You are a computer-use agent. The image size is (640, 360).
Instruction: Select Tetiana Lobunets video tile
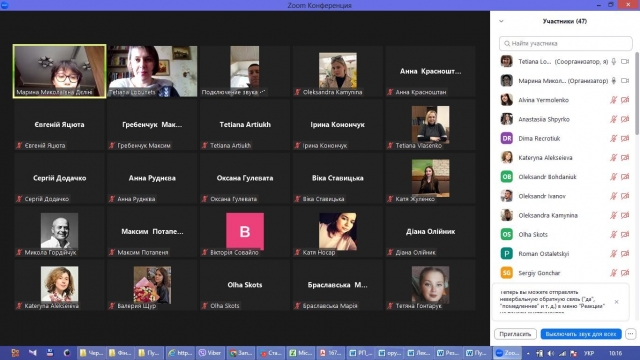152,71
